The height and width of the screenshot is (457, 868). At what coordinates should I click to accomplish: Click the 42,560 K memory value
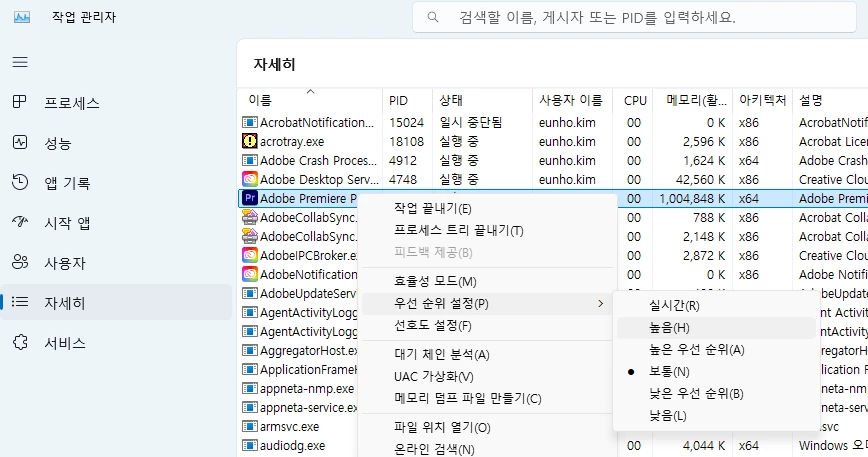[700, 180]
